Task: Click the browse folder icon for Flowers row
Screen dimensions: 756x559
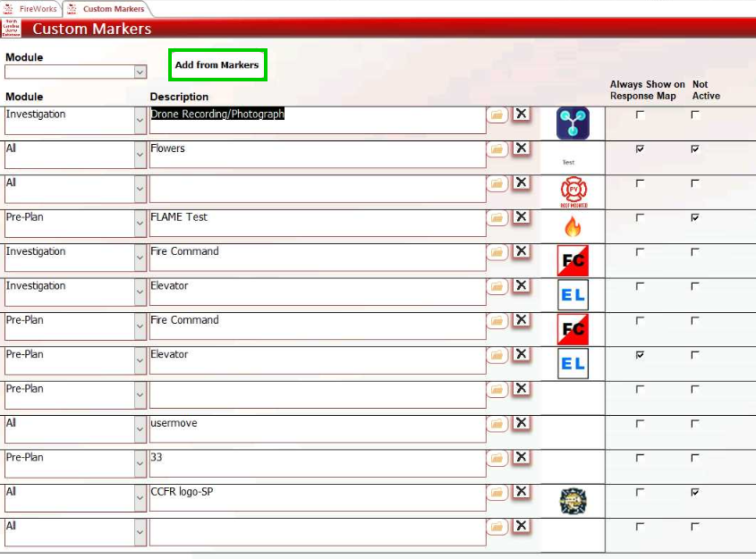Action: [x=497, y=148]
